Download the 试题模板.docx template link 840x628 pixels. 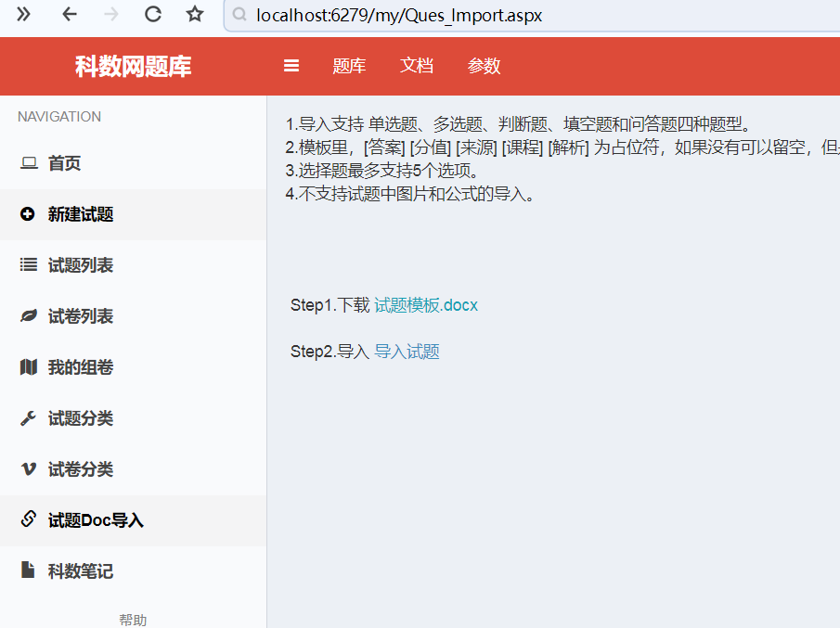point(426,304)
